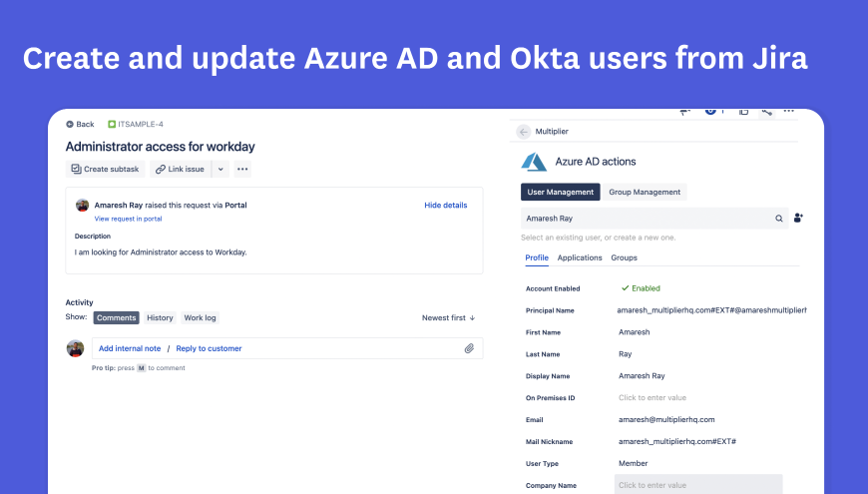Switch to Group Management tab
868x494 pixels.
645,193
